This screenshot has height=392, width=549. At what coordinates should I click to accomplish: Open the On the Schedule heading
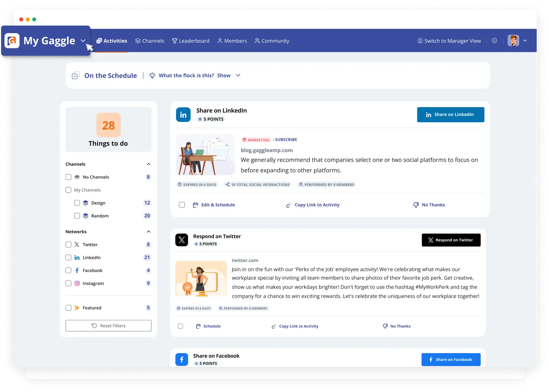click(111, 76)
